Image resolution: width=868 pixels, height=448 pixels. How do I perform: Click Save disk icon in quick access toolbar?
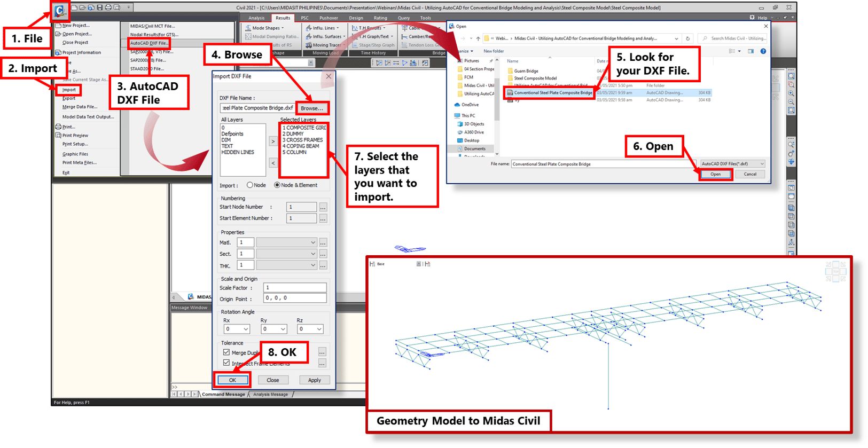(99, 7)
